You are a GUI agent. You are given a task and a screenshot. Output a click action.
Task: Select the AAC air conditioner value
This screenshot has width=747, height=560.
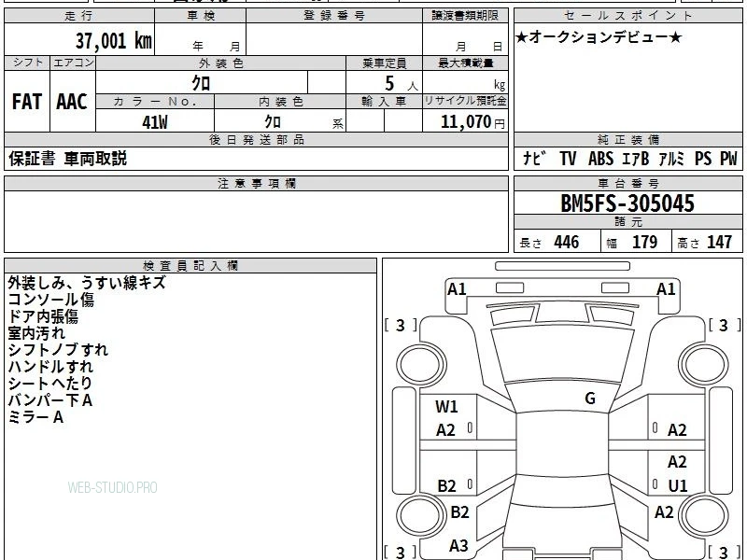(x=72, y=102)
